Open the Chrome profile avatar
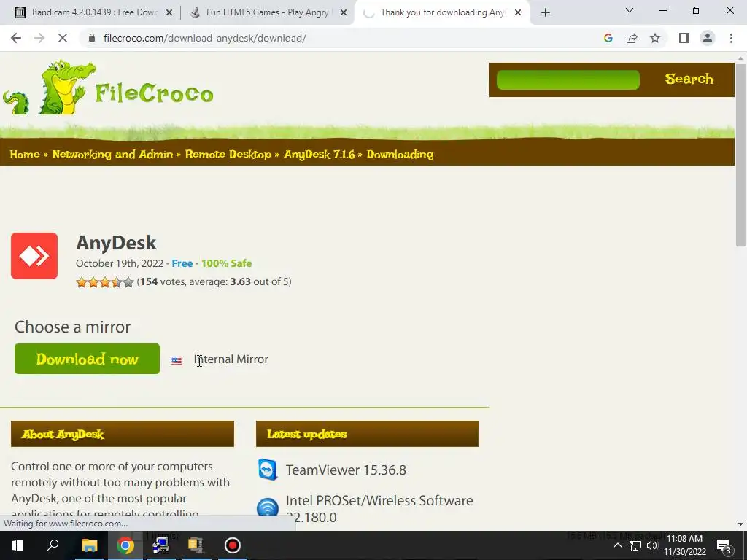This screenshot has width=747, height=560. click(x=708, y=38)
